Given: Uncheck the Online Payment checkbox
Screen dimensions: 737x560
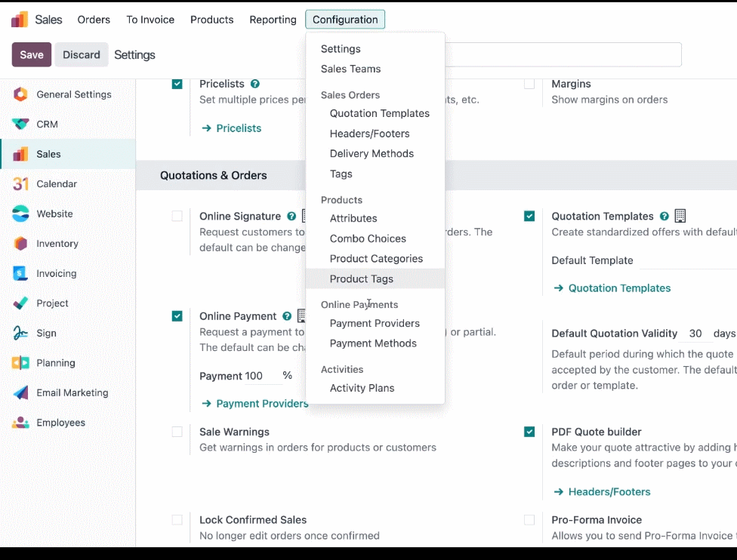Looking at the screenshot, I should [177, 316].
